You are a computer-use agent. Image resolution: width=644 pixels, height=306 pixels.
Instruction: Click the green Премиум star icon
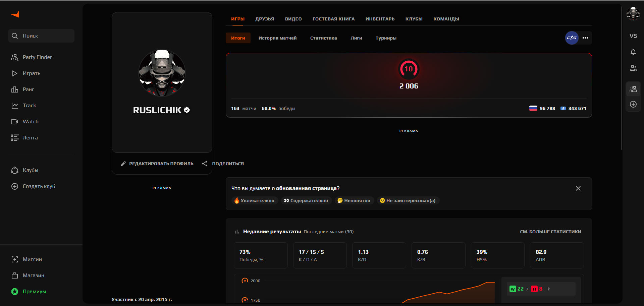pos(14,292)
